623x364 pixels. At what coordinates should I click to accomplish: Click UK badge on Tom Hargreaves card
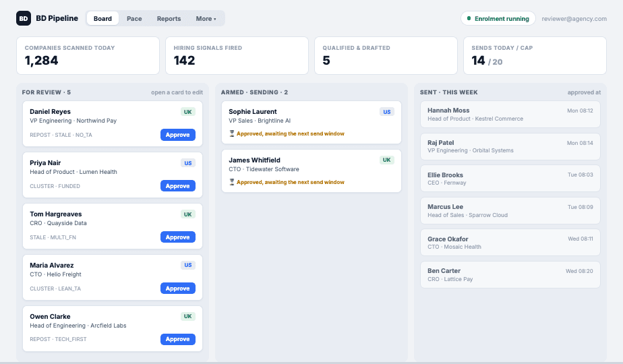(x=187, y=214)
